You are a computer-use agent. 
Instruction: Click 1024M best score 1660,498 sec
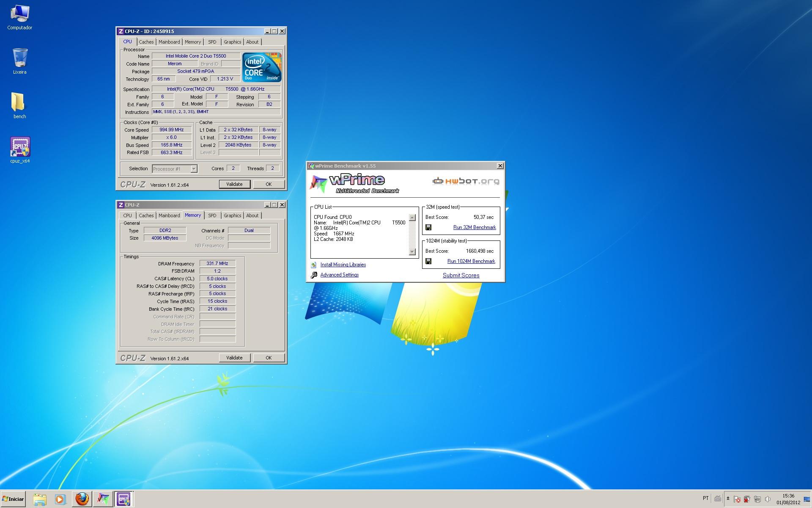click(480, 251)
